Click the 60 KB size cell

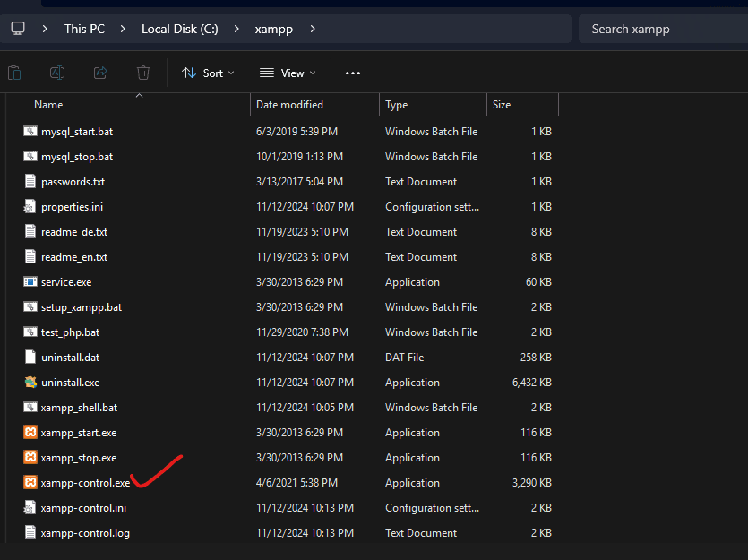tap(538, 282)
